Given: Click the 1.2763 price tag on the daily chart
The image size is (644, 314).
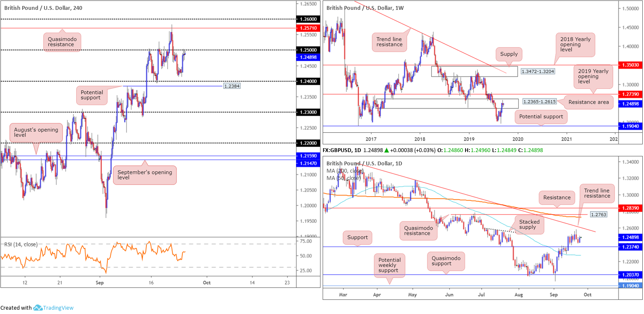Looking at the screenshot, I should [x=598, y=214].
